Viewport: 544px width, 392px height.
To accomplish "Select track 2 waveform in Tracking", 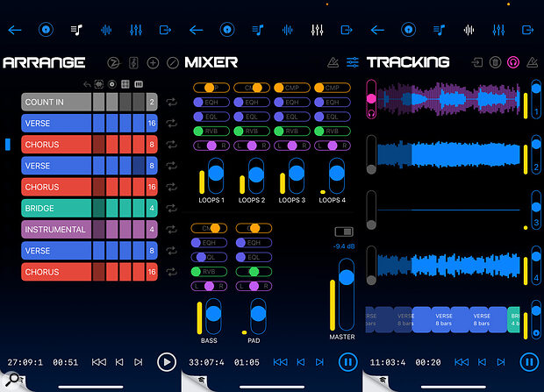I will click(448, 154).
